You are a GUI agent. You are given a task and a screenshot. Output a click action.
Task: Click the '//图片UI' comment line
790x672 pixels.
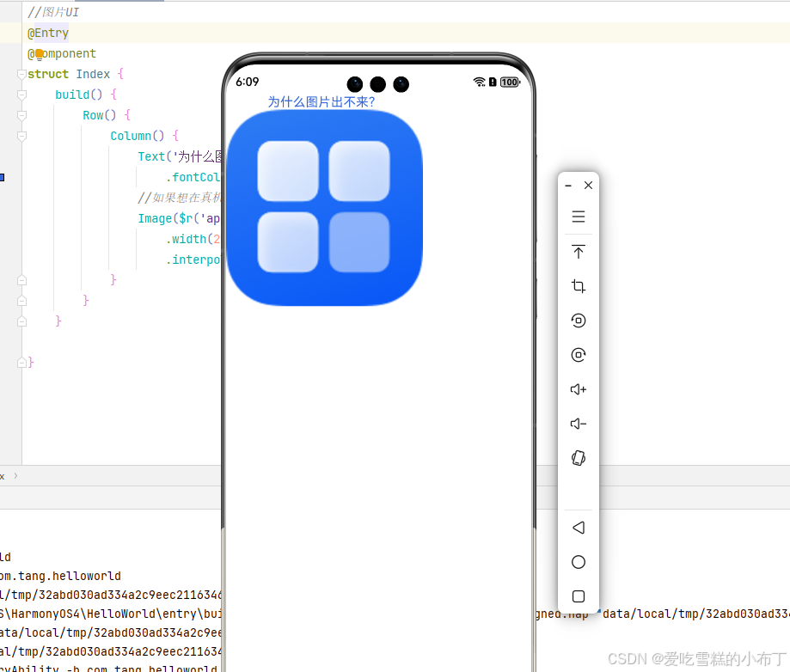point(53,12)
